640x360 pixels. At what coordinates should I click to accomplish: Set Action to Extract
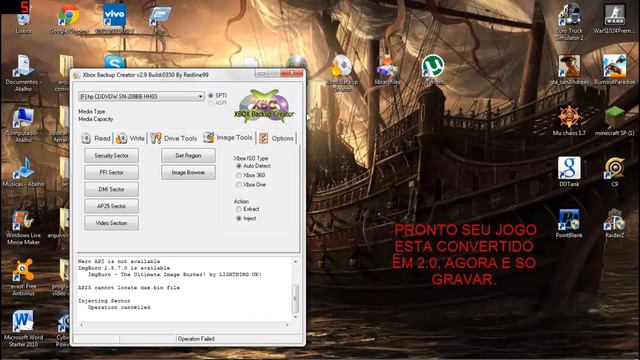pos(239,209)
